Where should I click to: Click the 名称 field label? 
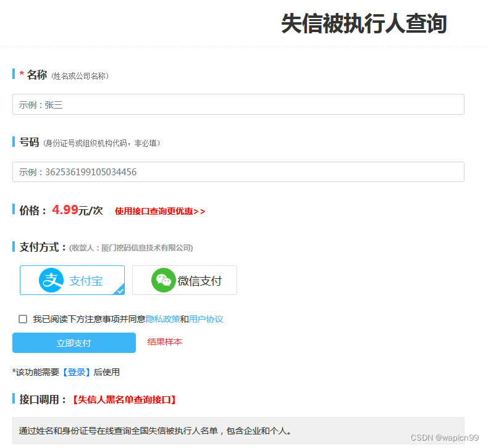pyautogui.click(x=36, y=75)
